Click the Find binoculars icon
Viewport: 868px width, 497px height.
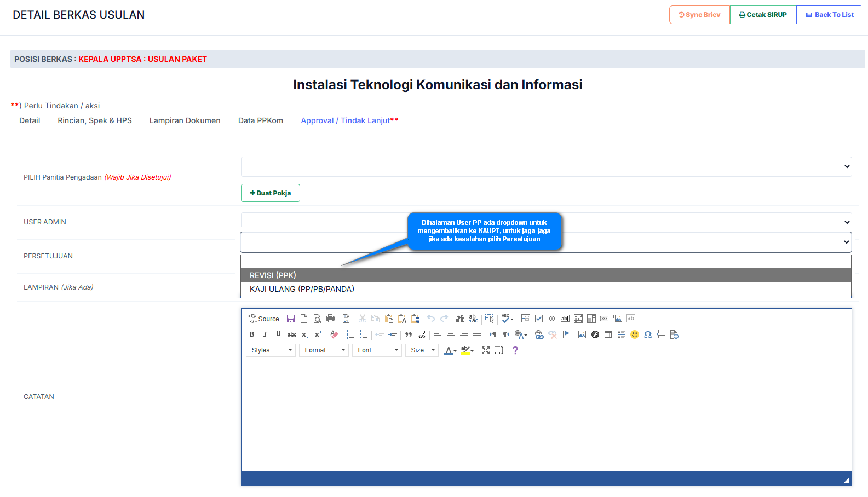pyautogui.click(x=460, y=319)
